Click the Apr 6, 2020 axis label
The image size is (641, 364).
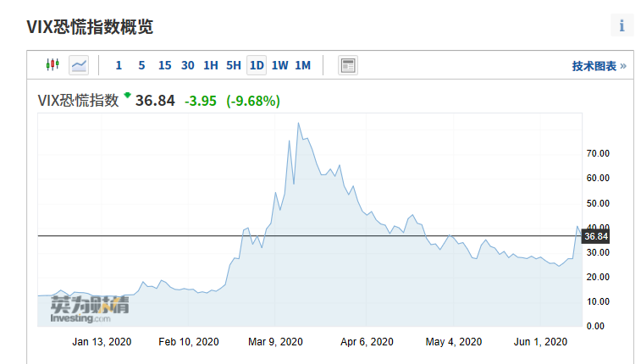coord(367,342)
